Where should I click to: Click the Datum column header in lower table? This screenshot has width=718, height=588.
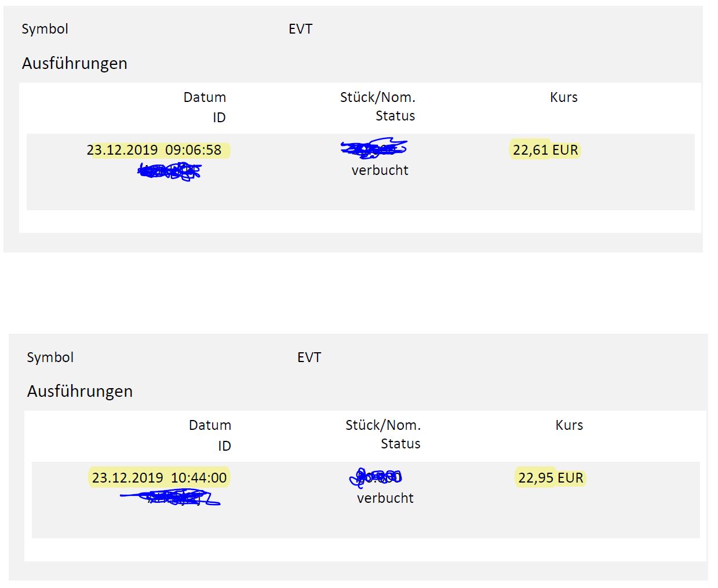pos(210,425)
